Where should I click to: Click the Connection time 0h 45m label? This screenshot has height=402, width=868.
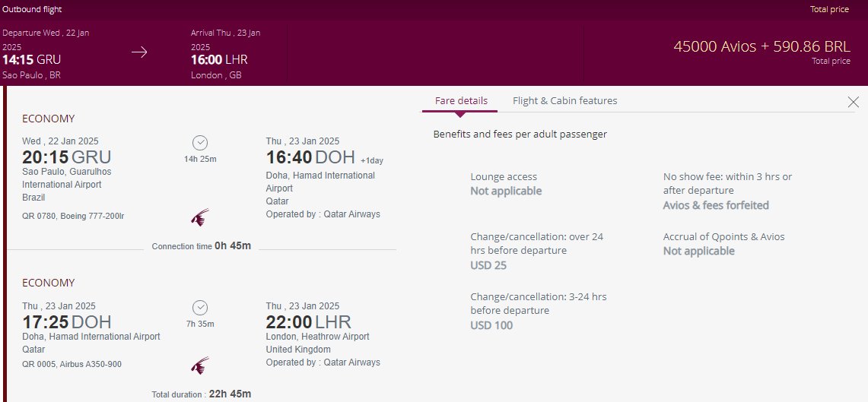point(202,246)
